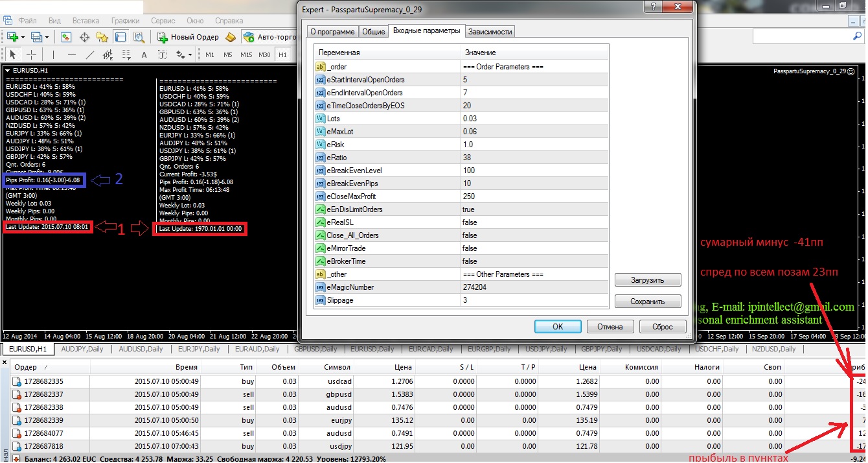Switch chart to the M30 timeframe

(x=264, y=54)
